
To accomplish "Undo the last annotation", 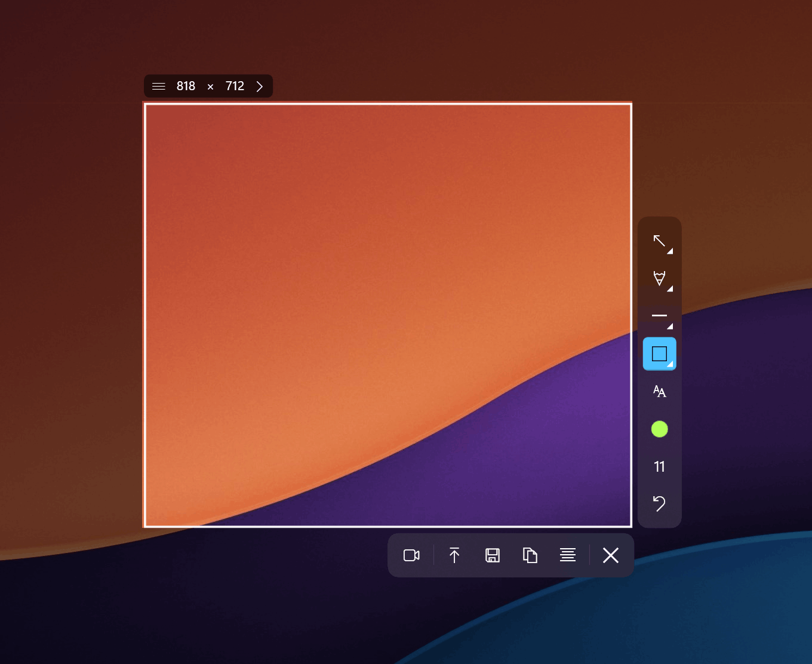I will pos(659,504).
